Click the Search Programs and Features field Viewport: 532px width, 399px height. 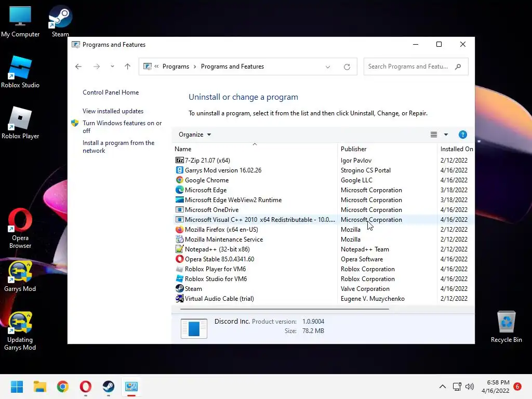[416, 66]
